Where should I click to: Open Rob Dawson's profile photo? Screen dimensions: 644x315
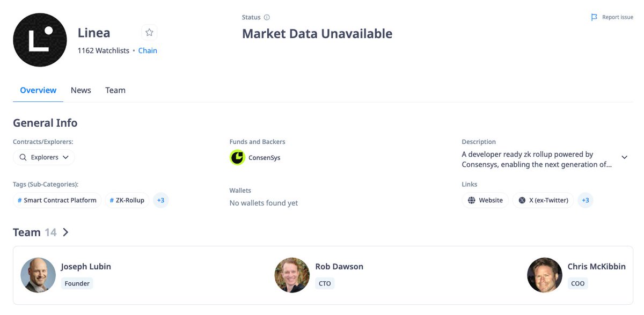click(292, 275)
